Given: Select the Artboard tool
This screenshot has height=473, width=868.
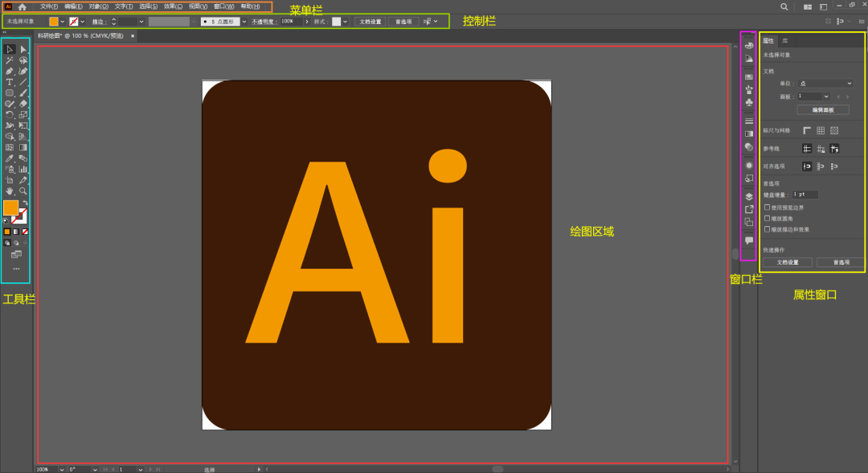Looking at the screenshot, I should [10, 180].
